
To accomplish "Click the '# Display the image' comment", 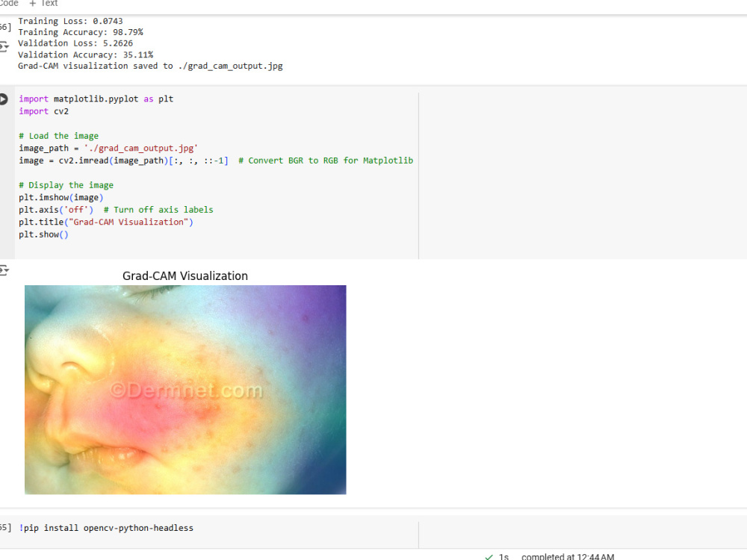I will 66,185.
